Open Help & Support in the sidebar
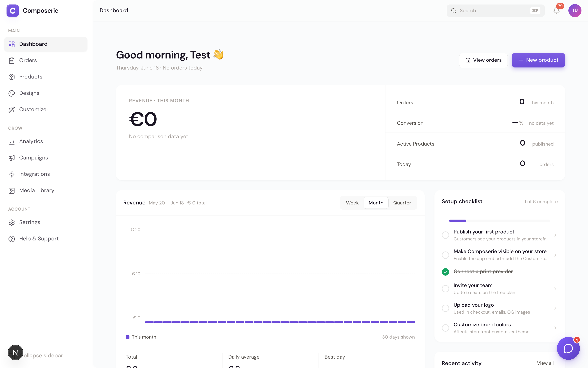Image resolution: width=588 pixels, height=368 pixels. click(46, 239)
